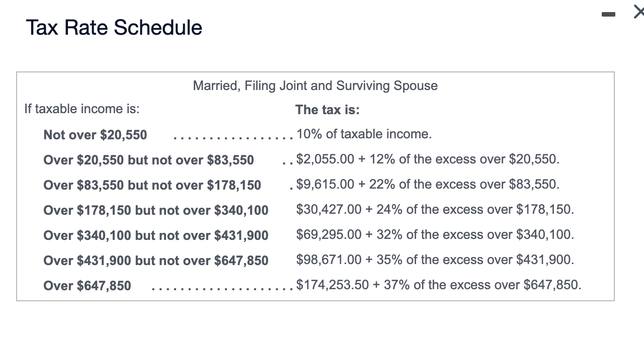Click the Tax Rate Schedule title
644x340 pixels.
(x=114, y=28)
